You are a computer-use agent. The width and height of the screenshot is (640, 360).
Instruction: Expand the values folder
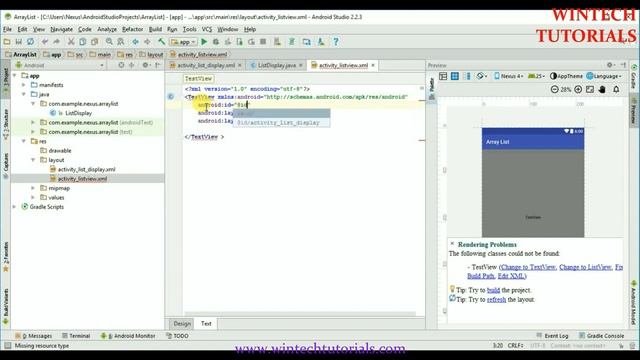(x=33, y=198)
